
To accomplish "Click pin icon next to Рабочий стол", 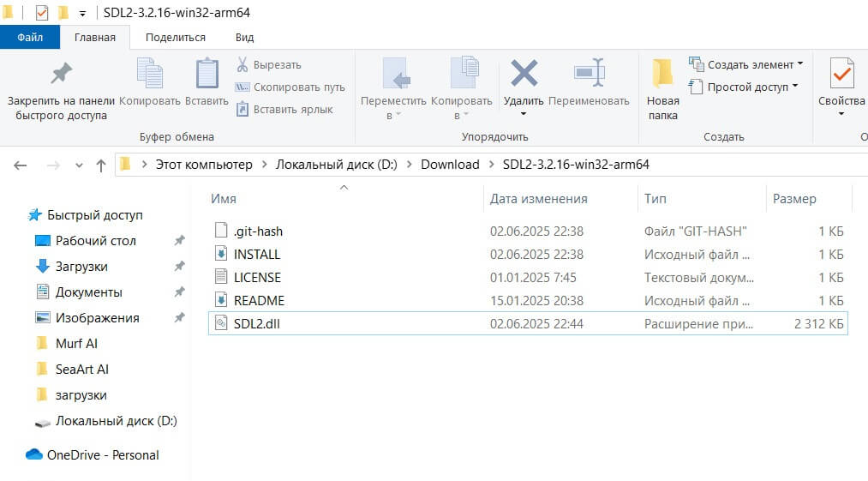I will point(179,240).
